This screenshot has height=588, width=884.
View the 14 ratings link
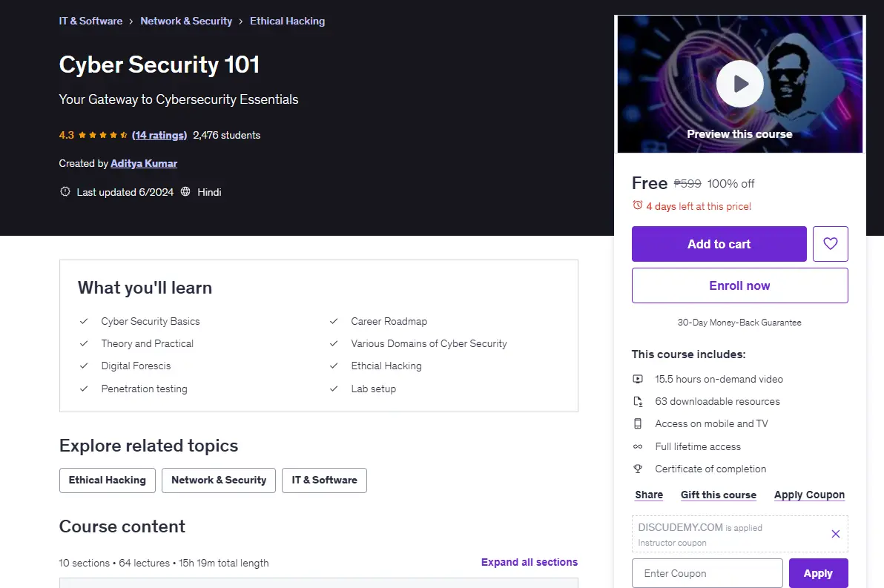[159, 135]
